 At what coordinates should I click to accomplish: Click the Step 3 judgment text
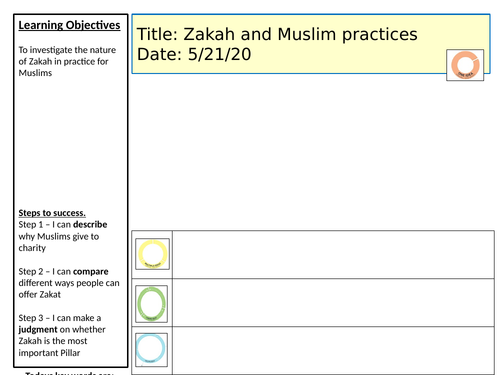click(x=62, y=335)
